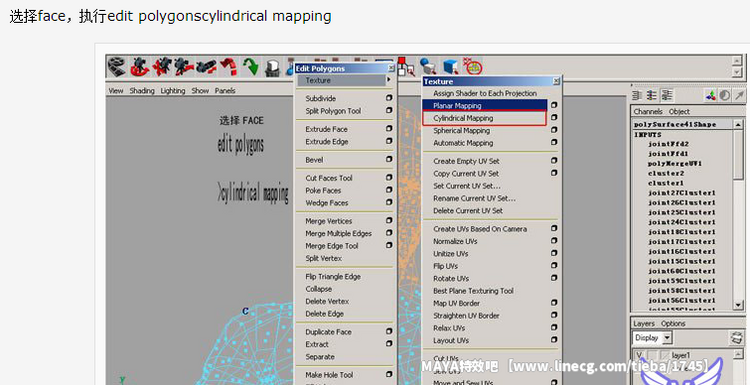Select the camera tumble shelf icon

(x=140, y=66)
